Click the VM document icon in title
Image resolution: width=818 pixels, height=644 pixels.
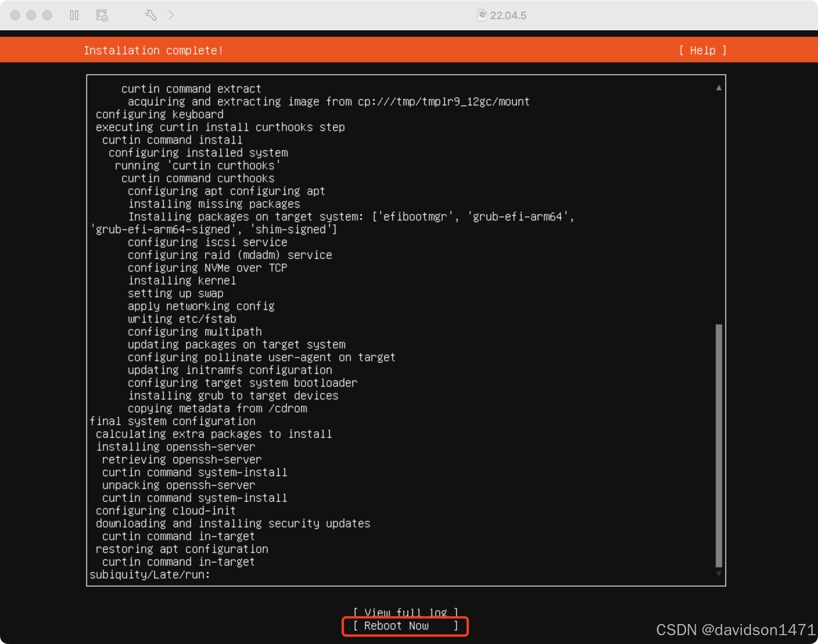(x=482, y=15)
